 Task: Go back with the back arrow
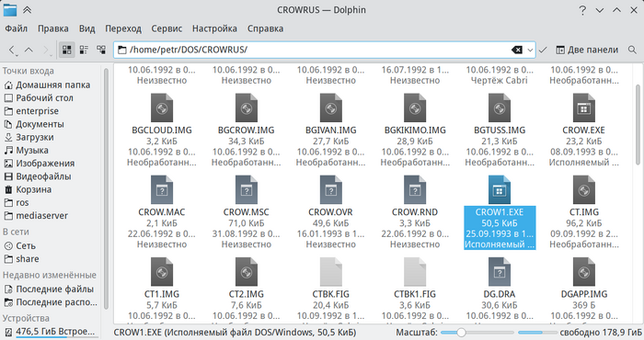12,50
